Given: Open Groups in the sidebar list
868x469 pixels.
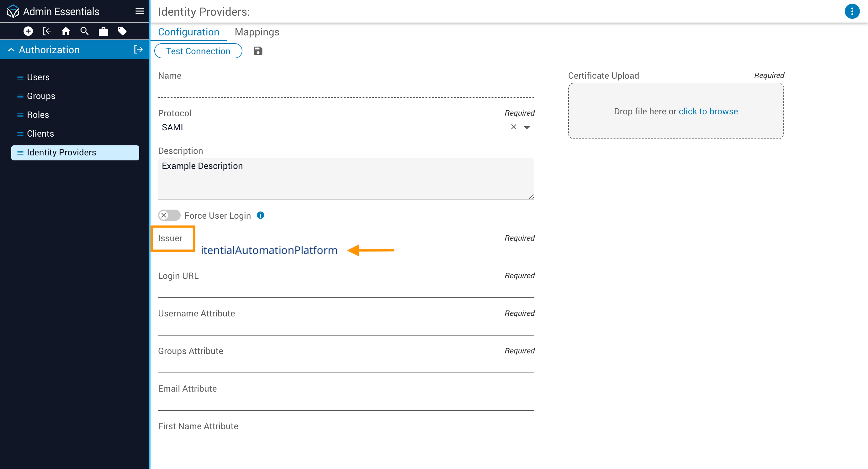Looking at the screenshot, I should coord(41,96).
